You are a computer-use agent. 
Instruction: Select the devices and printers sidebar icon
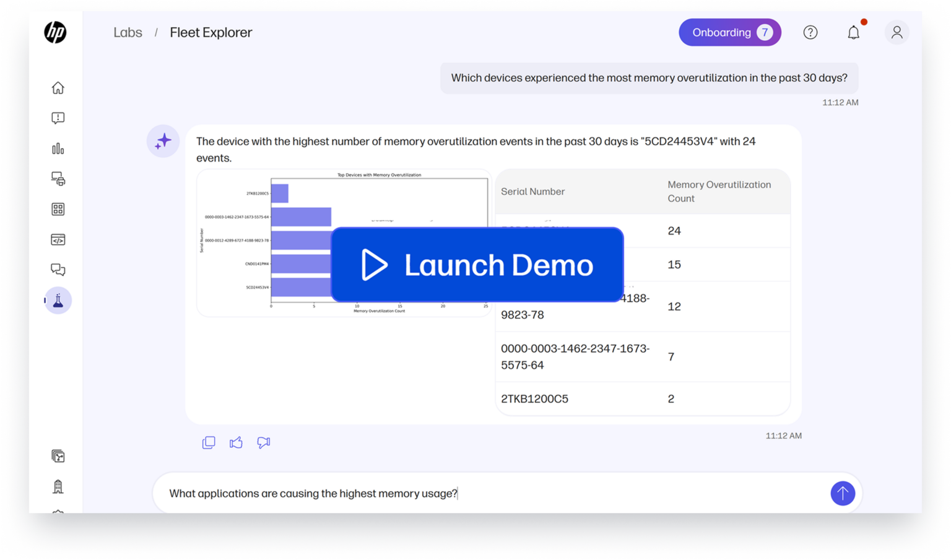click(x=58, y=178)
